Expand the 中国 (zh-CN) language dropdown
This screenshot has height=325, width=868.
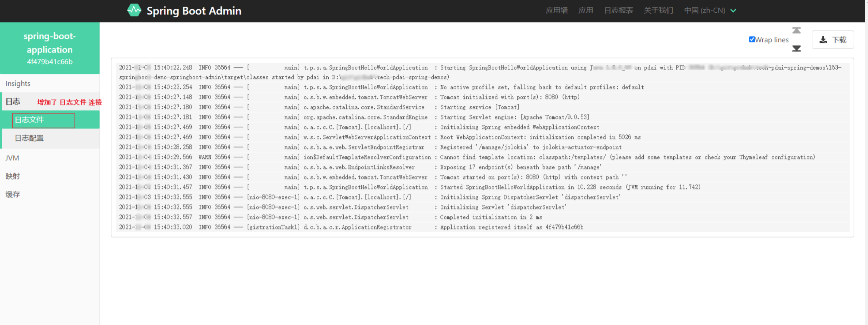(x=710, y=11)
